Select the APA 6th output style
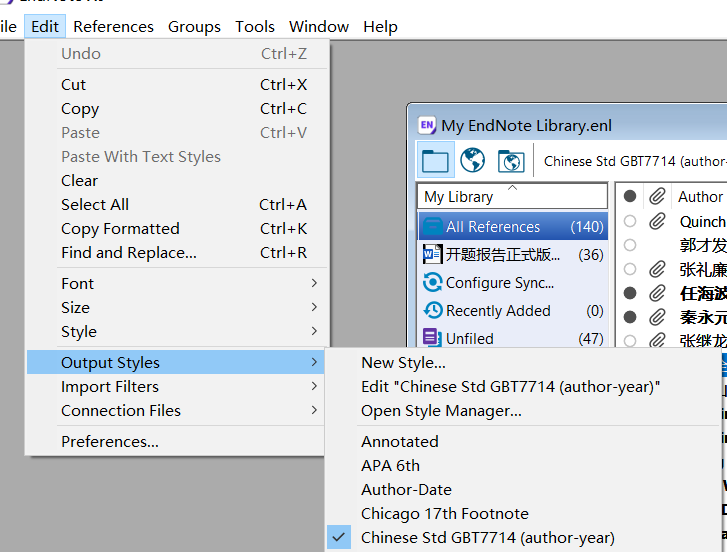The height and width of the screenshot is (552, 727). (x=523, y=465)
